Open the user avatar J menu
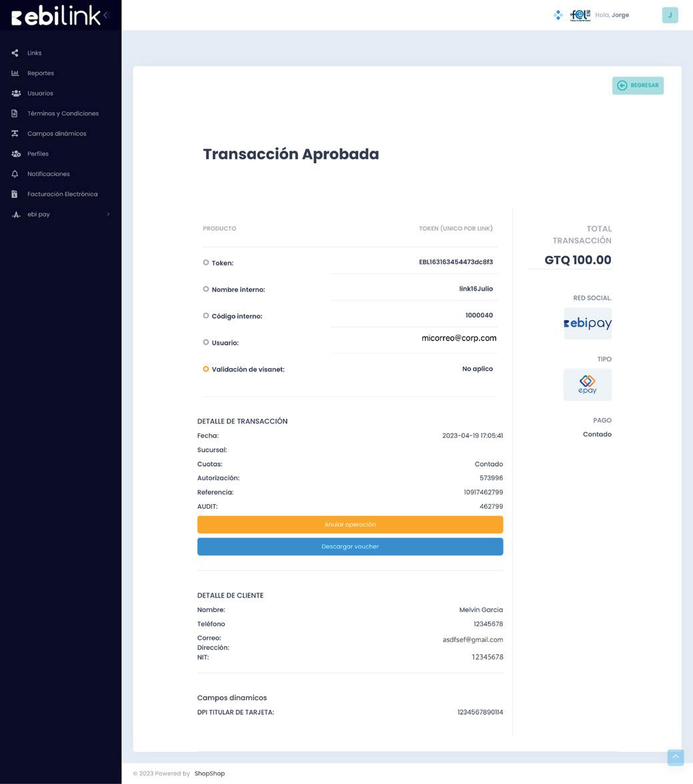Image resolution: width=693 pixels, height=784 pixels. coord(670,15)
